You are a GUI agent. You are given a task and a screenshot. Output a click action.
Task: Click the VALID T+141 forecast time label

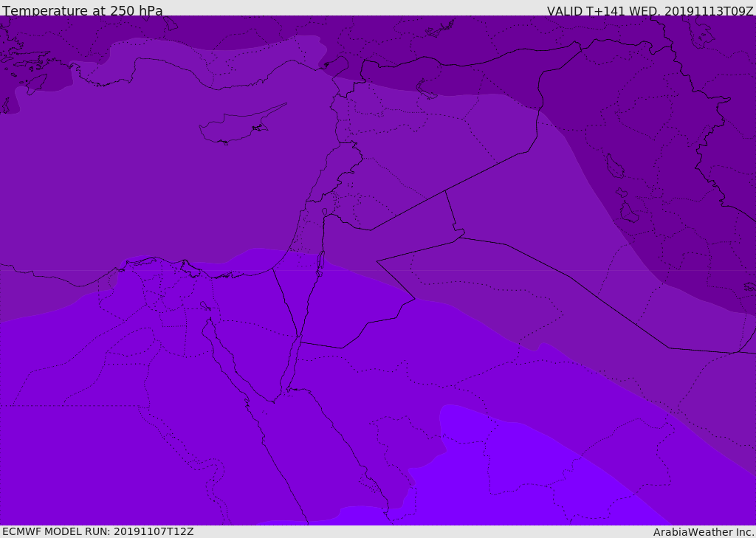click(x=650, y=10)
